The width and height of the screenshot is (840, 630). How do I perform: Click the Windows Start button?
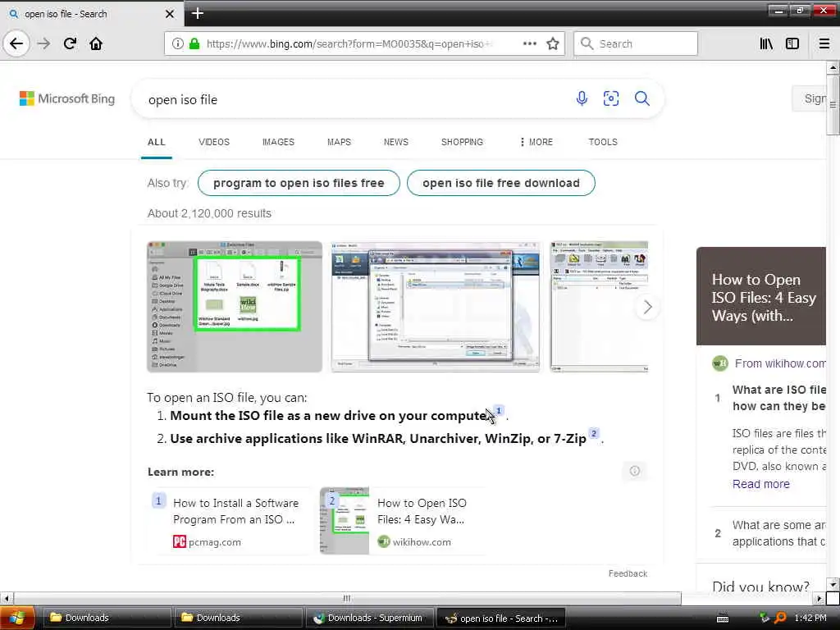coord(17,619)
